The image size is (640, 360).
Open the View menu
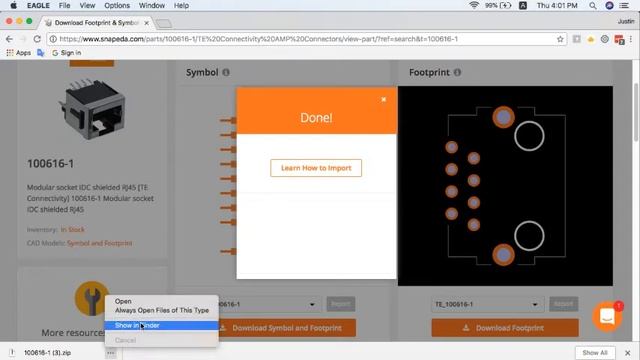[x=87, y=6]
